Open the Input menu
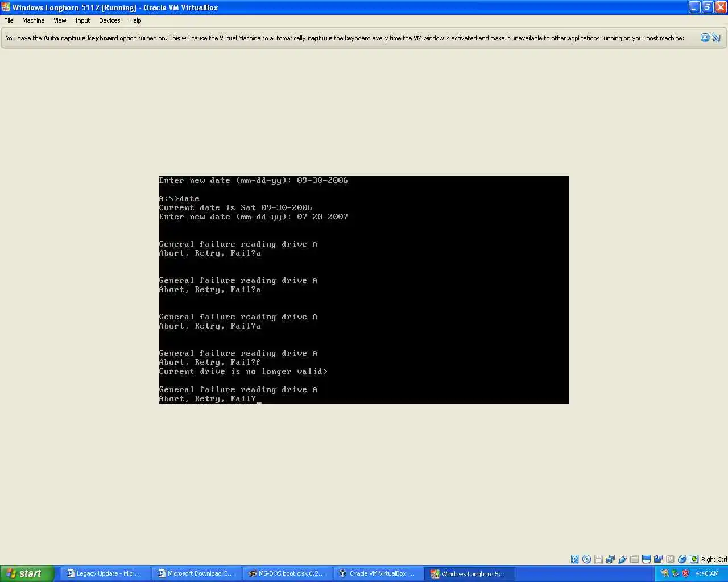Image resolution: width=728 pixels, height=582 pixels. [x=82, y=20]
